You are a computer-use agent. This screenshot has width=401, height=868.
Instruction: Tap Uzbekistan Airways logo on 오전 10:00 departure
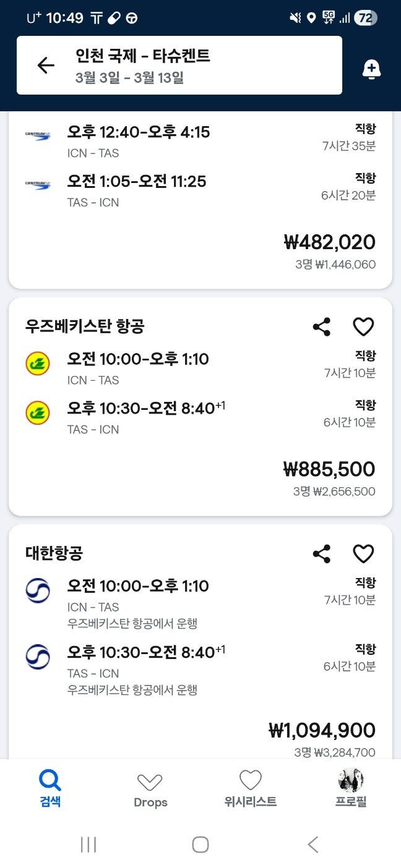coord(38,364)
